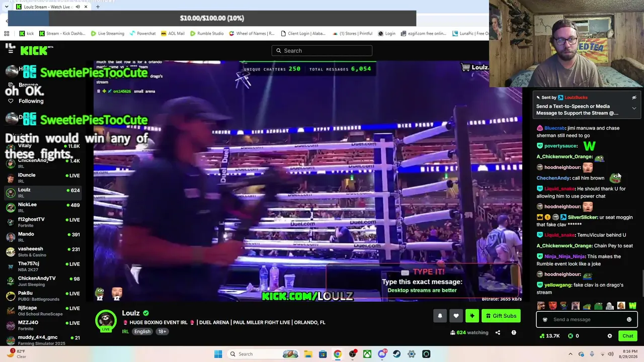
Task: Click the green sparkle subscribe button
Action: [x=472, y=316]
